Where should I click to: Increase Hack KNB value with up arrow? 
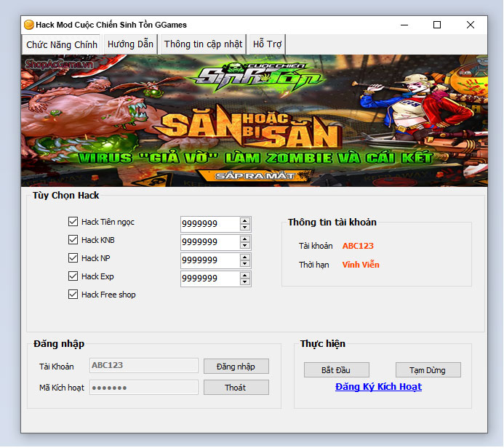pyautogui.click(x=245, y=239)
